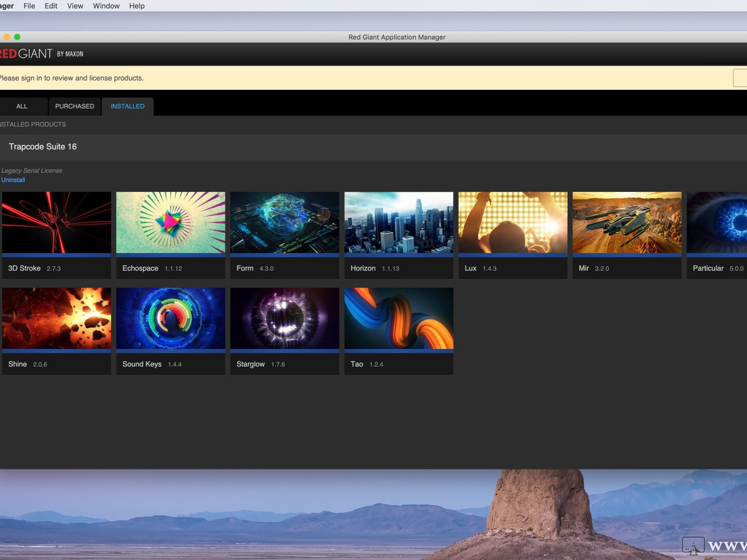The width and height of the screenshot is (747, 560).
Task: Click the sign-in button in the banner
Action: [x=741, y=78]
